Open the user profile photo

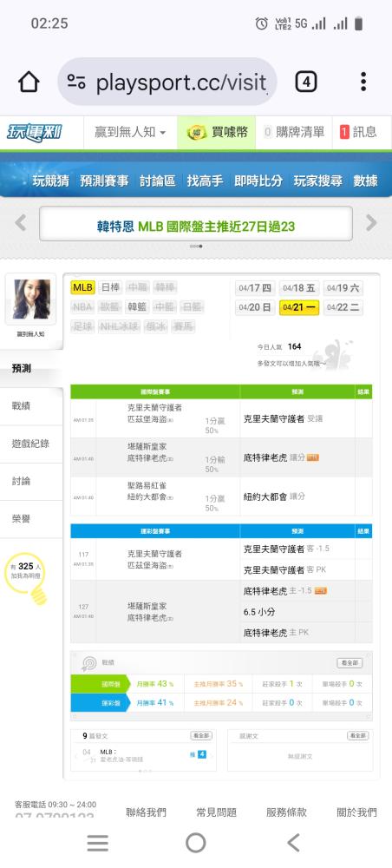click(31, 299)
